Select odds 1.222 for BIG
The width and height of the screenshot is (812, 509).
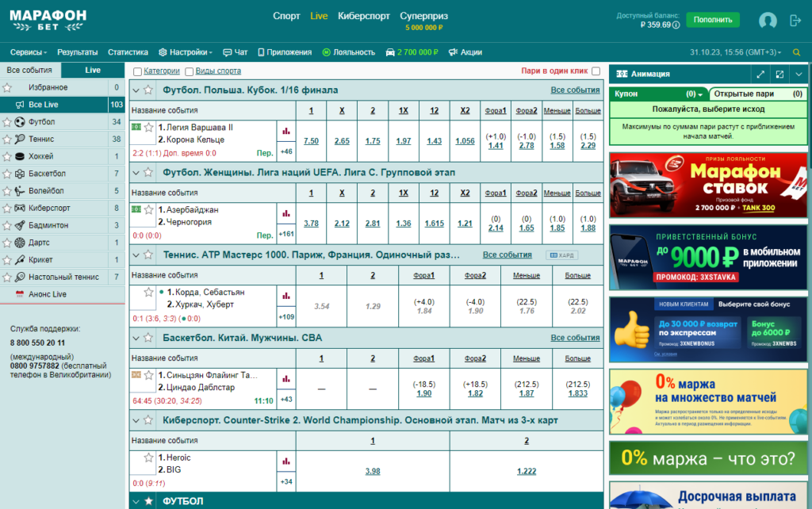click(x=527, y=471)
